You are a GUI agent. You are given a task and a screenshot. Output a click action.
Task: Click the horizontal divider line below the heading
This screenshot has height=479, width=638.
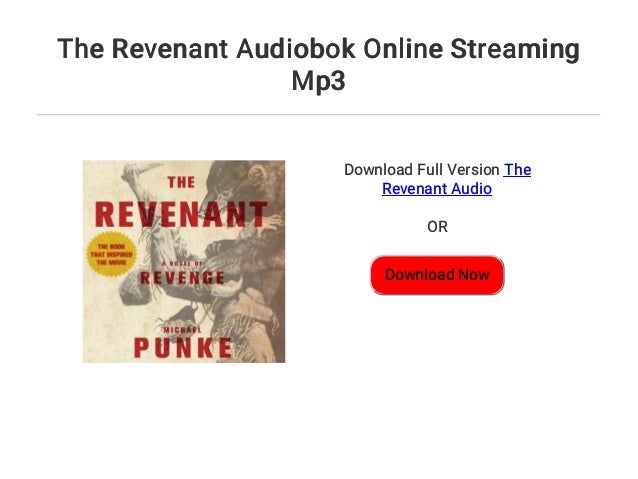click(319, 115)
